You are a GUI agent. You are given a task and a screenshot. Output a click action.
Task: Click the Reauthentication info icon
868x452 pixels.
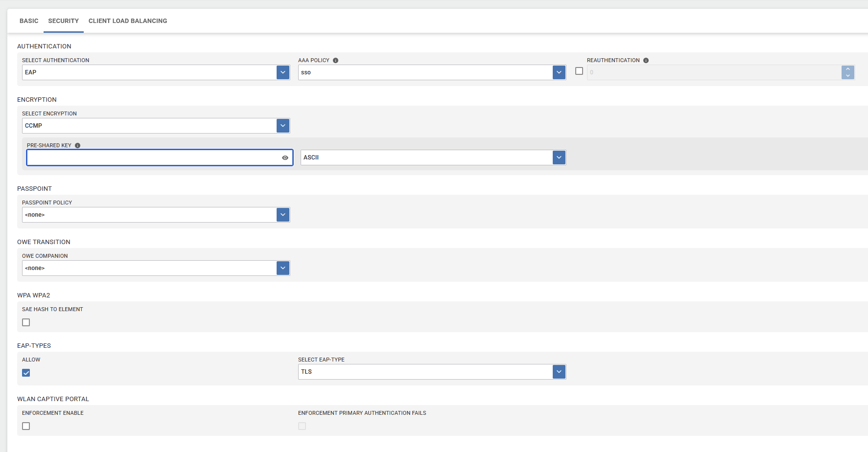(x=646, y=61)
